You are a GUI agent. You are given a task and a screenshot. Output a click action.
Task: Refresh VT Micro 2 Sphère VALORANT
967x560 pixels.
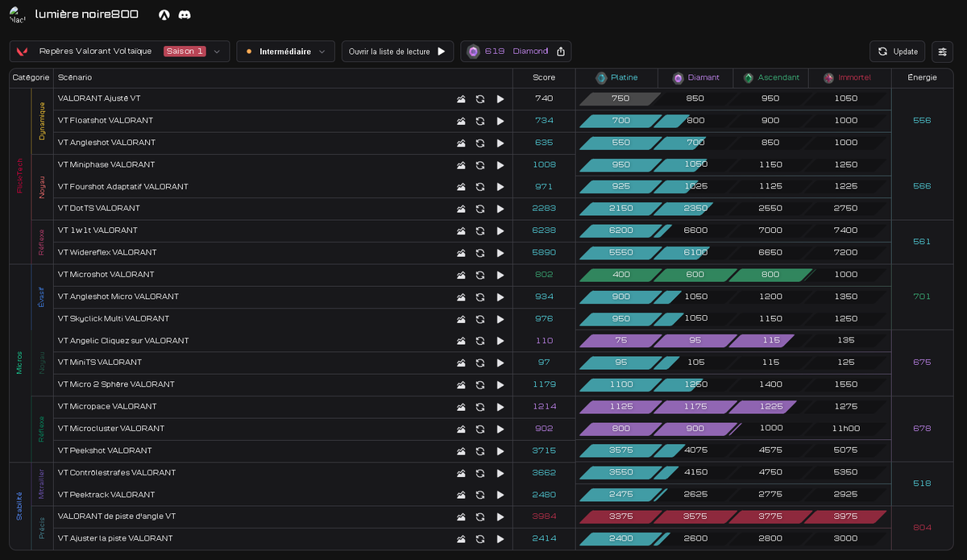click(480, 385)
